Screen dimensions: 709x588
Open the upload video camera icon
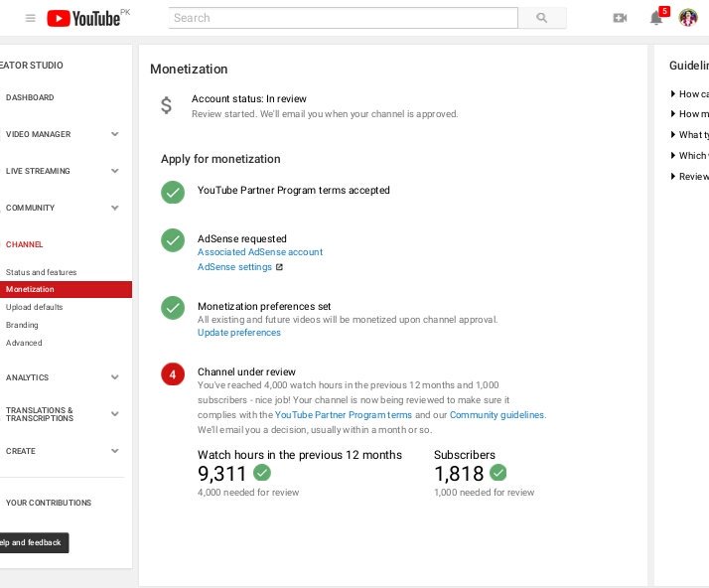point(620,18)
